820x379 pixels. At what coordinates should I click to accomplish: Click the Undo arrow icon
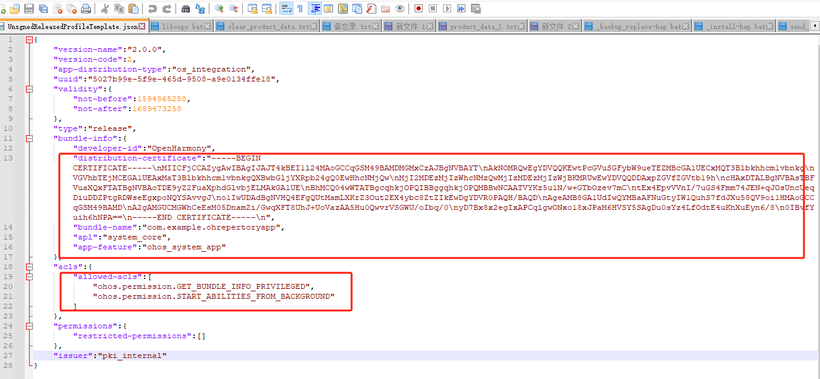tap(152, 9)
